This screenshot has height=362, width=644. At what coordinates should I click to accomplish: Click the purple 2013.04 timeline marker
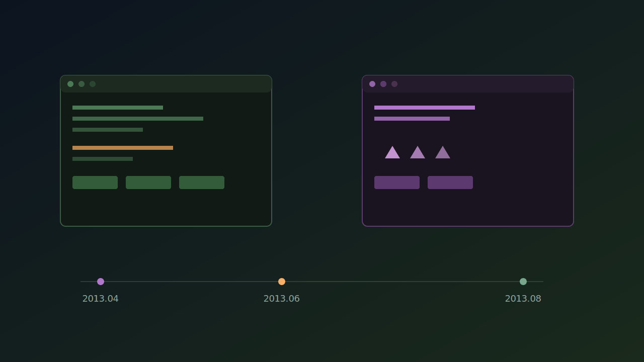[101, 282]
